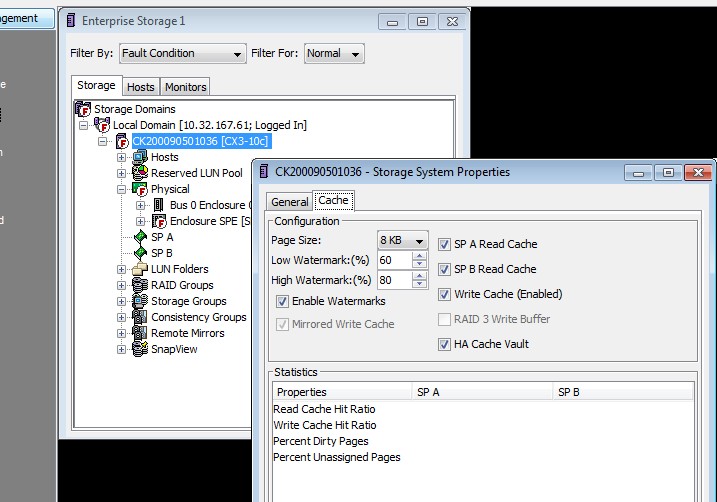This screenshot has height=502, width=717.
Task: Collapse the CK200090501036 tree node
Action: (103, 141)
